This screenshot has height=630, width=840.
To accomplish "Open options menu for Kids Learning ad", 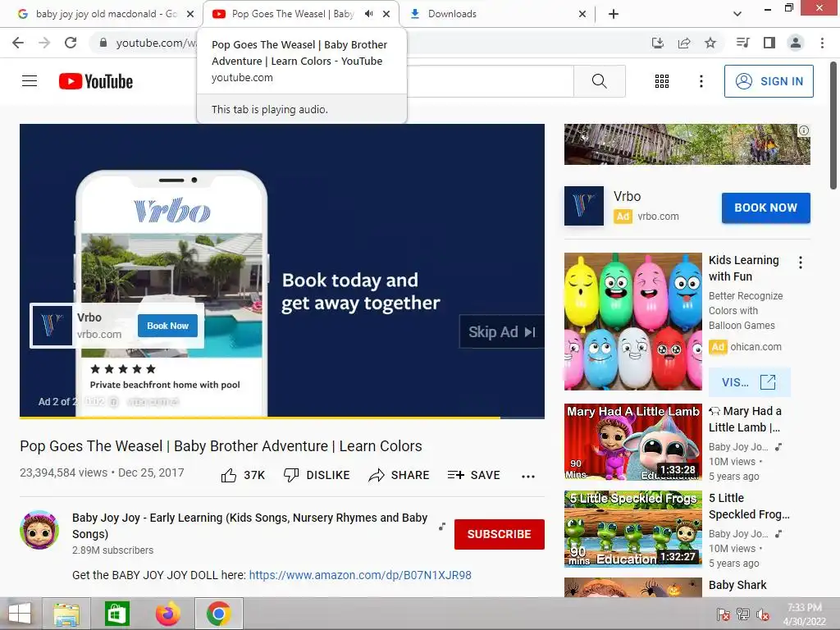I will (801, 262).
